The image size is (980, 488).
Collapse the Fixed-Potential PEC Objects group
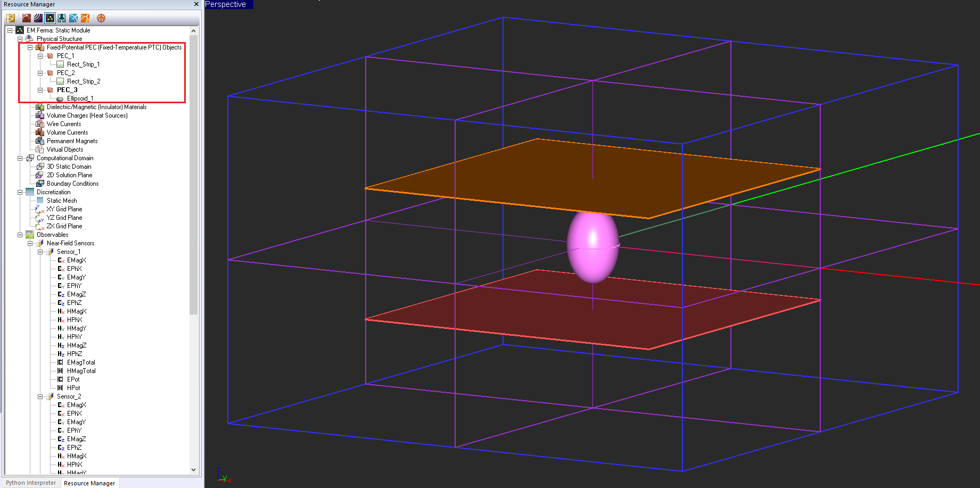(x=30, y=47)
